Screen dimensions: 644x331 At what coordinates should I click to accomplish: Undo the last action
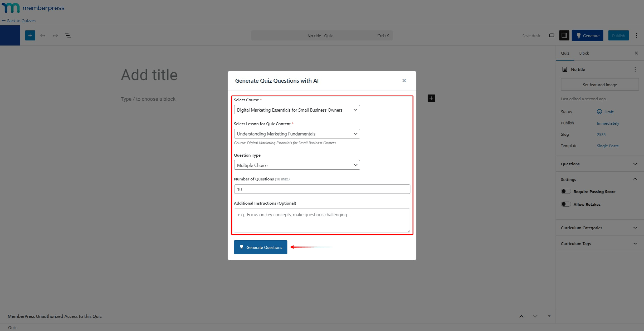tap(43, 35)
